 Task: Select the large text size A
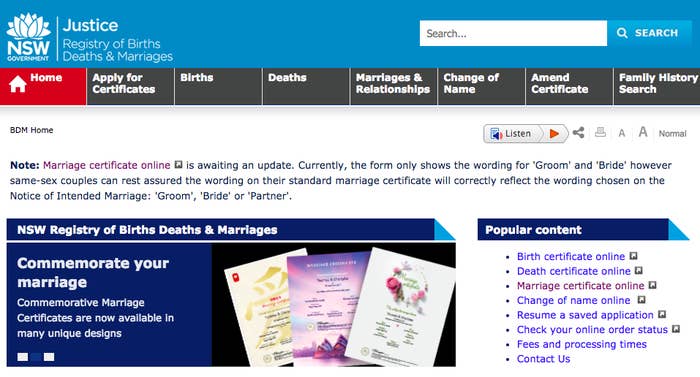tap(643, 132)
